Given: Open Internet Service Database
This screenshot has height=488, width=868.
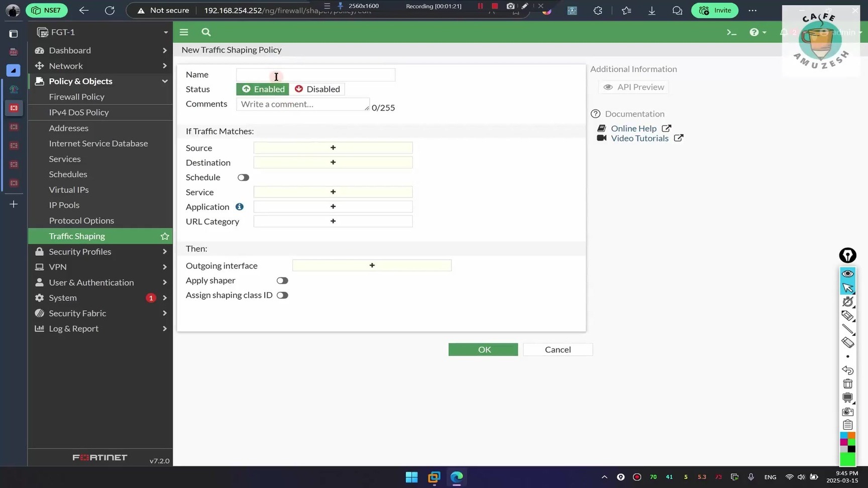Looking at the screenshot, I should pyautogui.click(x=98, y=144).
